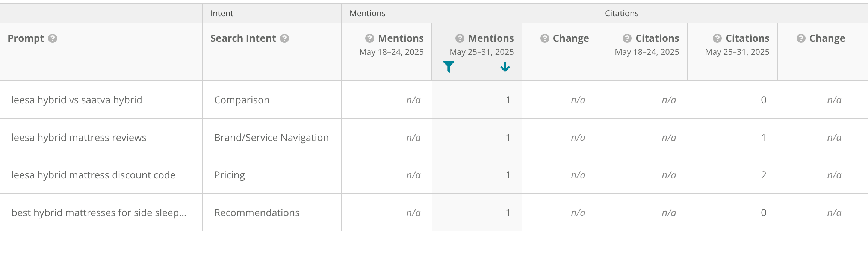Sort by Citations May 25–31, 2025 header
Viewport: 868px width, 257px height.
(x=737, y=45)
